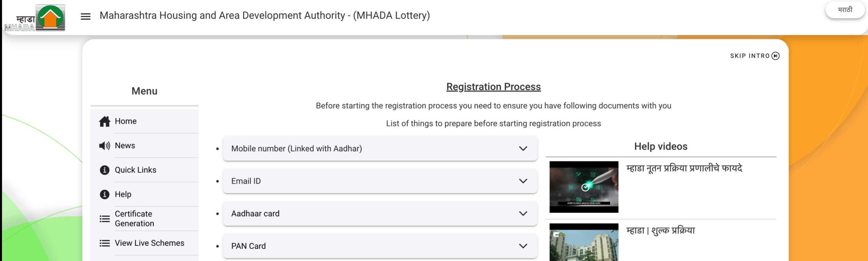Expand the Mobile number requirement section
The image size is (868, 261).
522,149
